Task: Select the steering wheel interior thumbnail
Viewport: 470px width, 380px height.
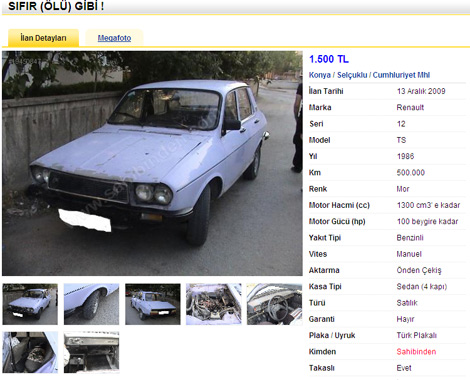Action: [274, 304]
